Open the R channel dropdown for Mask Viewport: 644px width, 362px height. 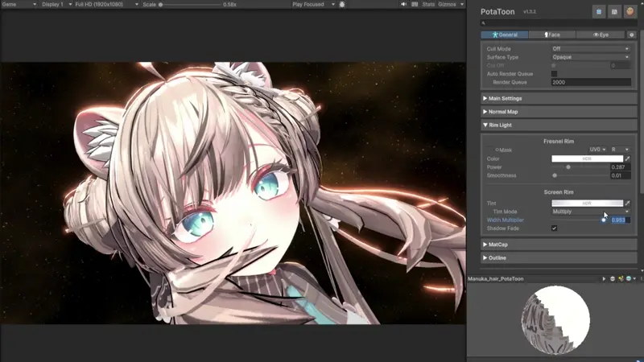[620, 150]
